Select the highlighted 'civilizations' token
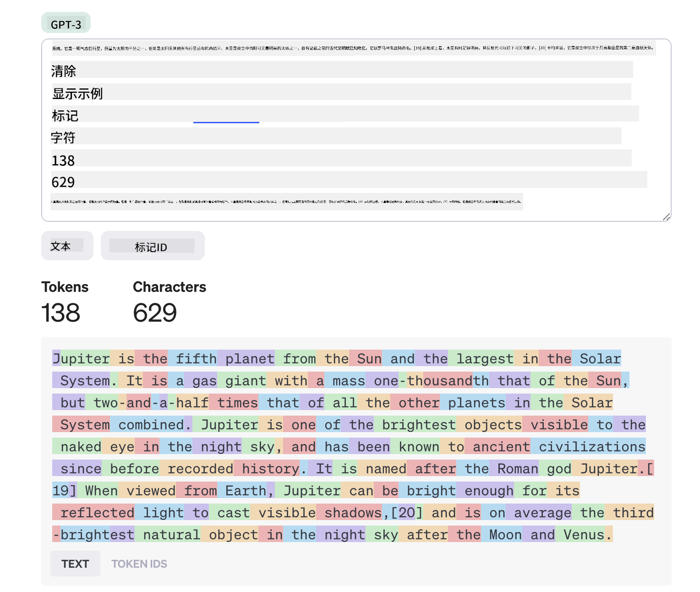700x592 pixels. (x=588, y=446)
